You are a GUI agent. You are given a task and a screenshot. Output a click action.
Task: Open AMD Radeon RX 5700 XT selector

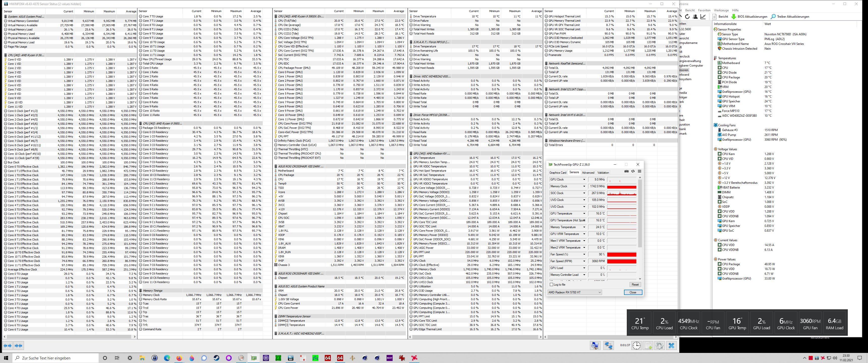[575, 292]
